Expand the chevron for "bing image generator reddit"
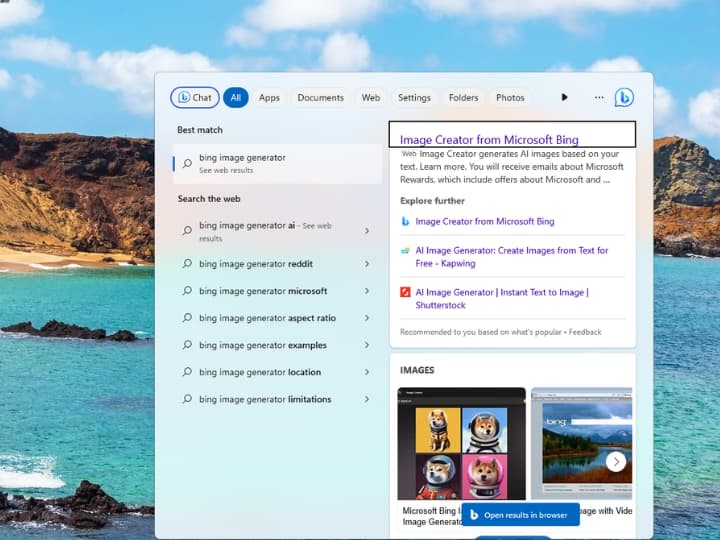 367,264
